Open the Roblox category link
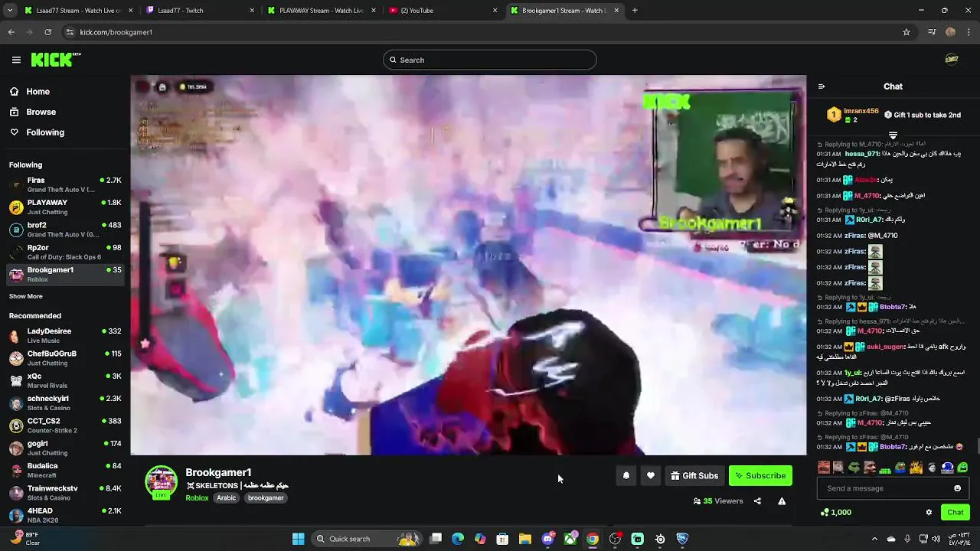The width and height of the screenshot is (980, 551). coord(197,497)
